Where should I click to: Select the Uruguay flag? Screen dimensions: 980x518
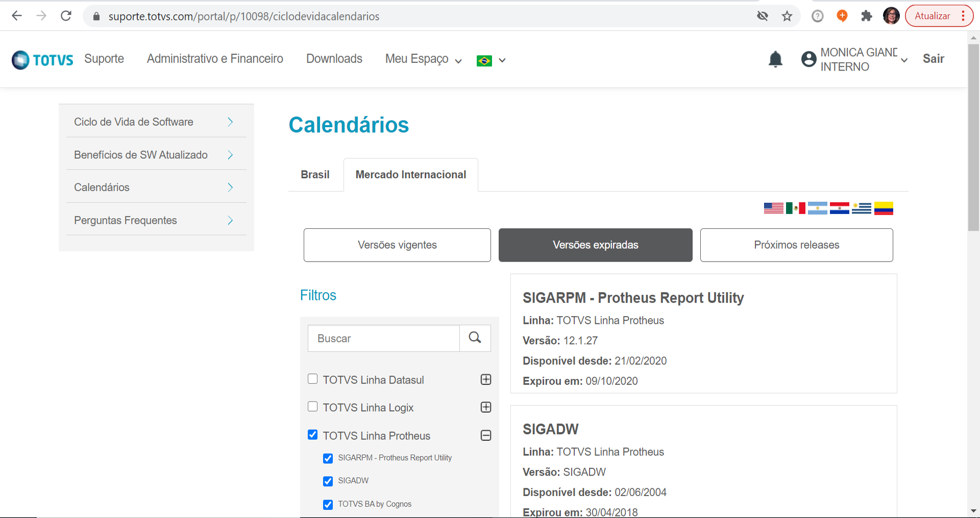pos(861,208)
